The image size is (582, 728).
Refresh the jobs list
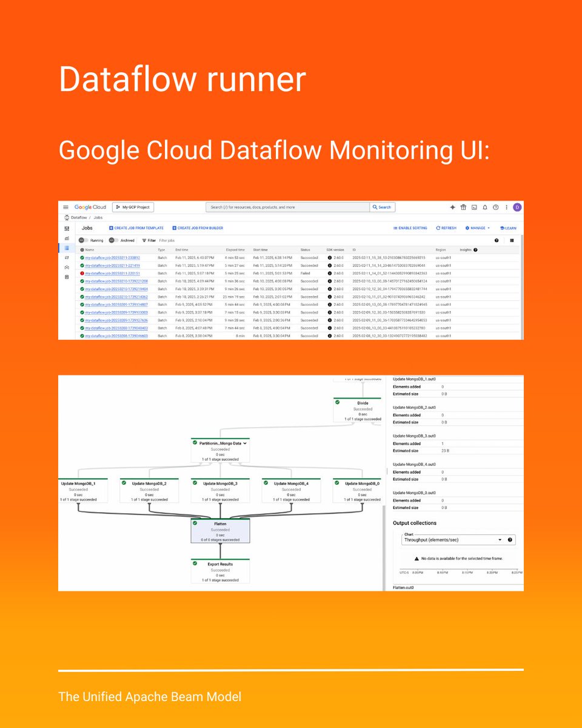tap(446, 228)
